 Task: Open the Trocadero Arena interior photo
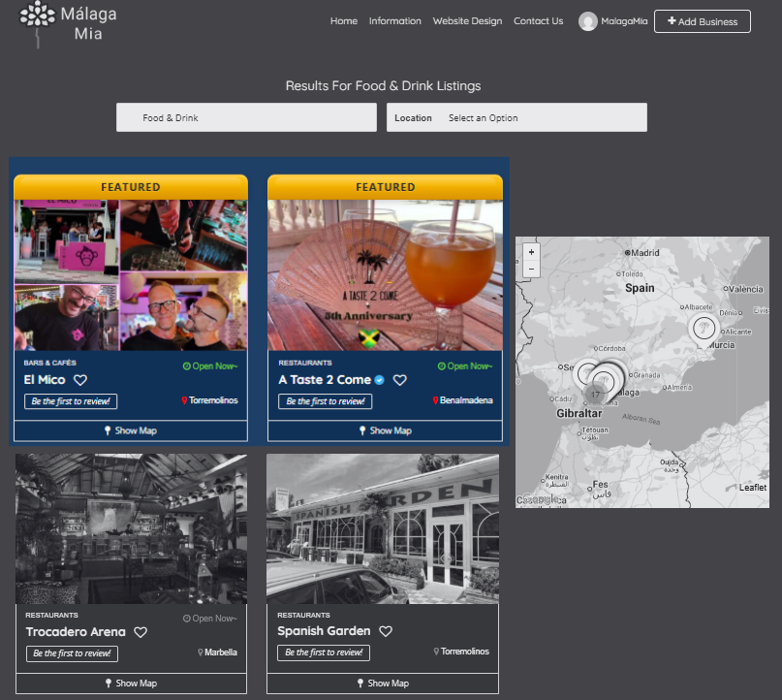coord(131,528)
